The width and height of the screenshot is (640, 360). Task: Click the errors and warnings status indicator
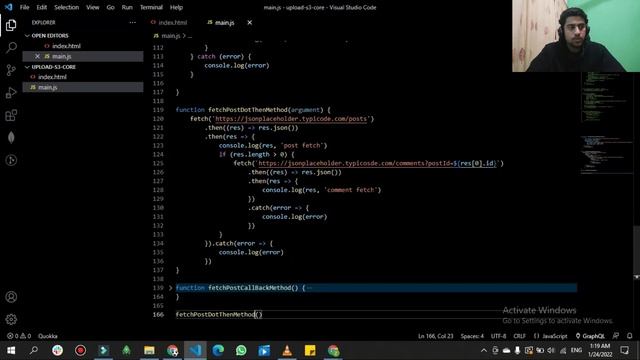point(19,336)
